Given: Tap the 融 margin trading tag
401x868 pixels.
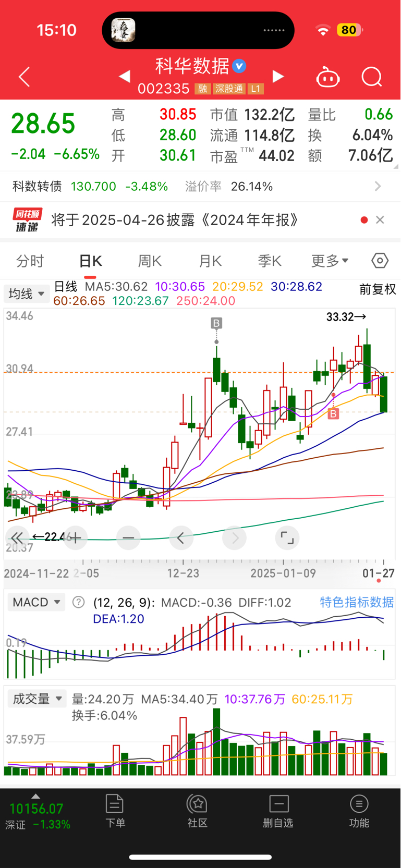Looking at the screenshot, I should coord(203,89).
